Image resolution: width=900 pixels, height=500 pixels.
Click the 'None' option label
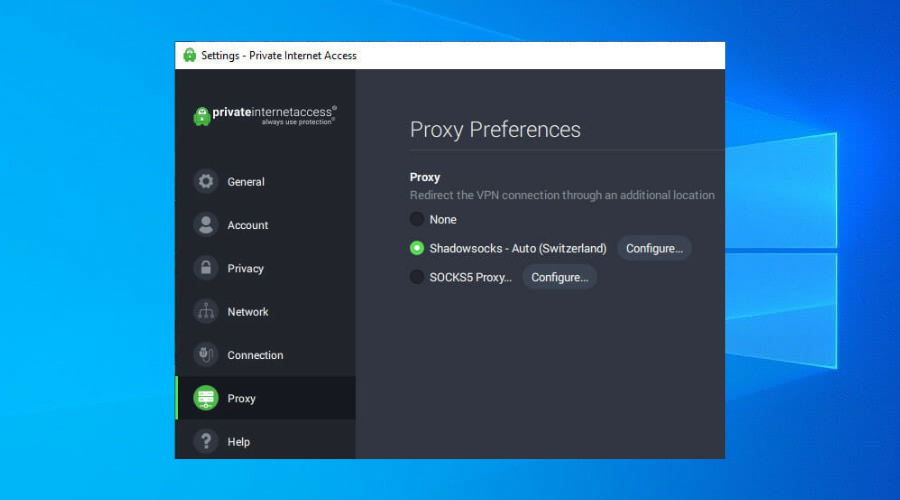[x=443, y=219]
